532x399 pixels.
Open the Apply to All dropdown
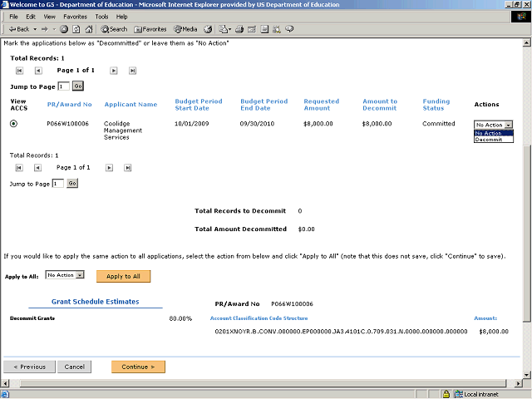(65, 275)
